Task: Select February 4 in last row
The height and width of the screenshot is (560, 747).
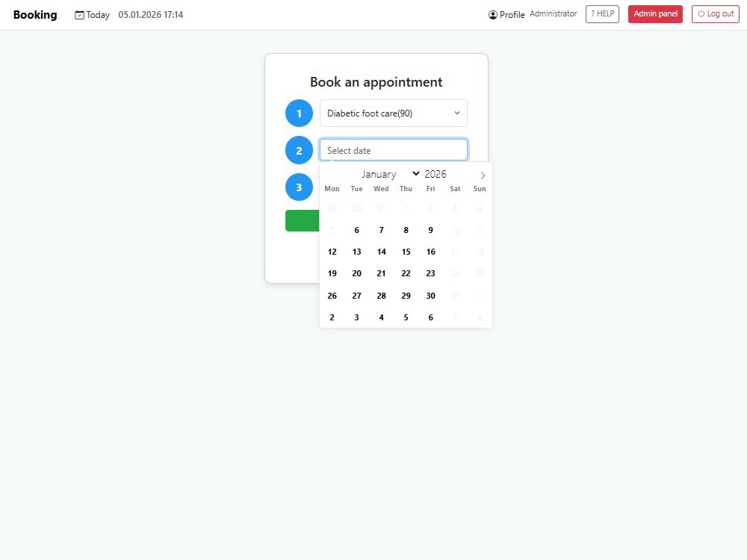Action: pyautogui.click(x=381, y=317)
